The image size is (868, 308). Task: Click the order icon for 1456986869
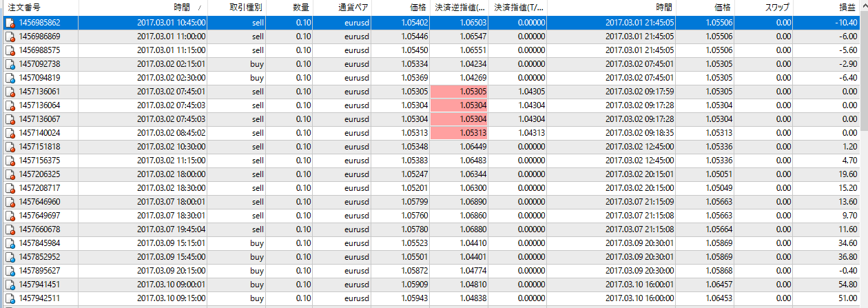point(10,37)
